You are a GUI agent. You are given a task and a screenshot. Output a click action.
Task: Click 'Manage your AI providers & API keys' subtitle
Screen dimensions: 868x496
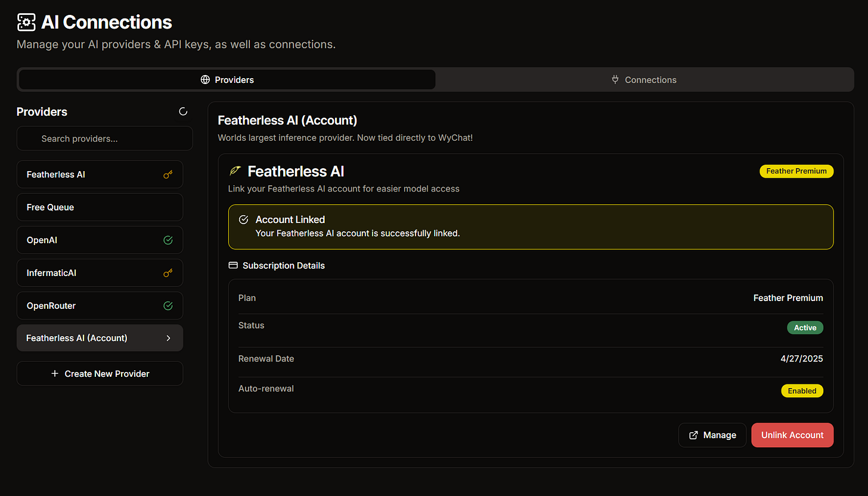point(176,44)
